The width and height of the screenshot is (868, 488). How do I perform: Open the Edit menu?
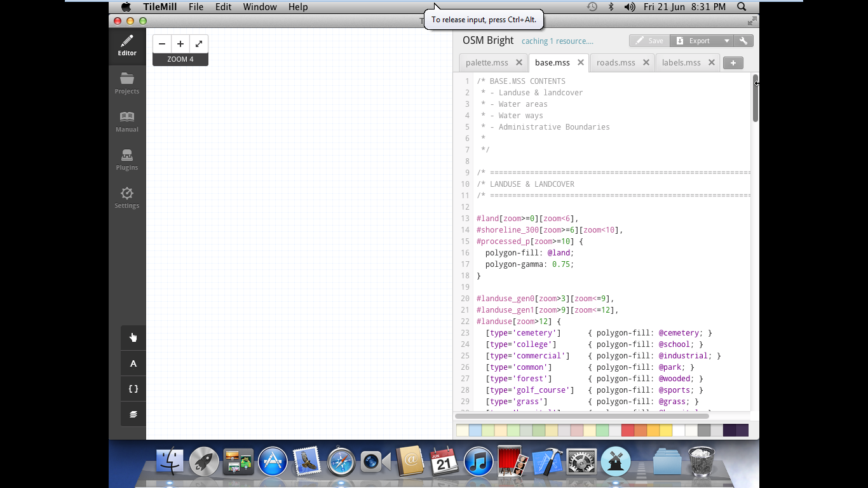pos(223,7)
